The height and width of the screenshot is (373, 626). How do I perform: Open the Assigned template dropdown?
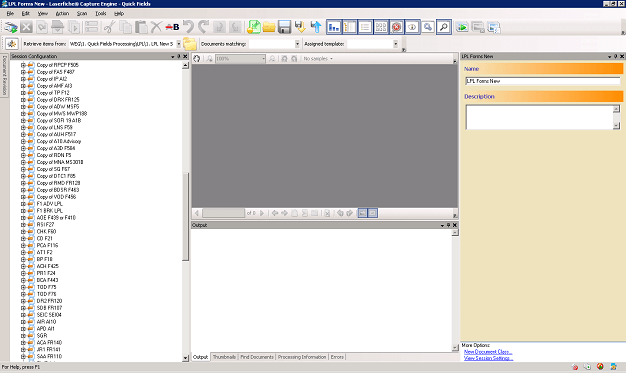(x=395, y=44)
